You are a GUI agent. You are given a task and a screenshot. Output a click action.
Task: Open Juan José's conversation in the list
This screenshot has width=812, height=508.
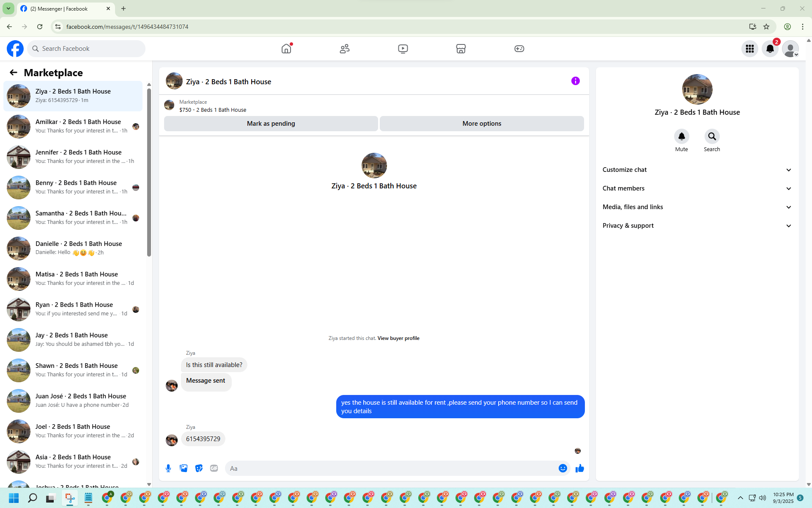73,400
